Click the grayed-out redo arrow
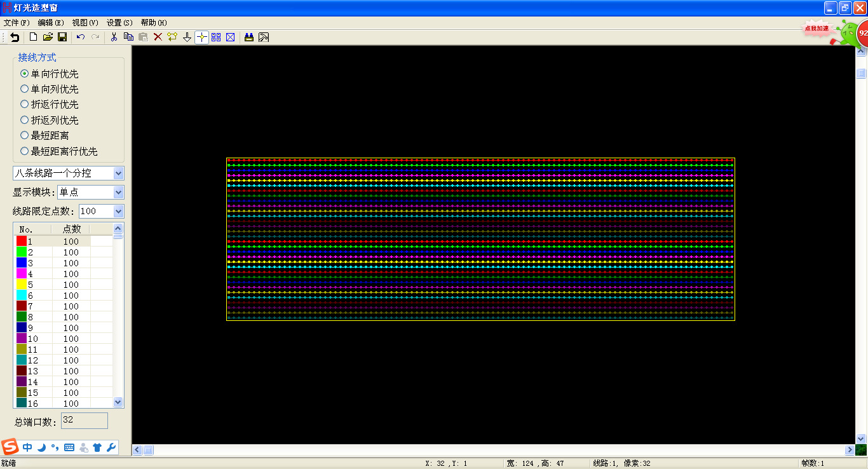The height and width of the screenshot is (469, 868). tap(95, 37)
